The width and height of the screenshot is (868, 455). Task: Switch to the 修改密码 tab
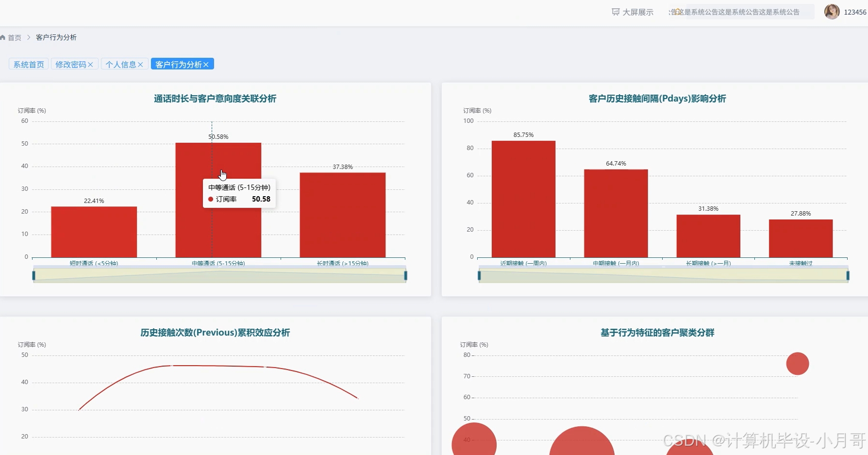(70, 65)
